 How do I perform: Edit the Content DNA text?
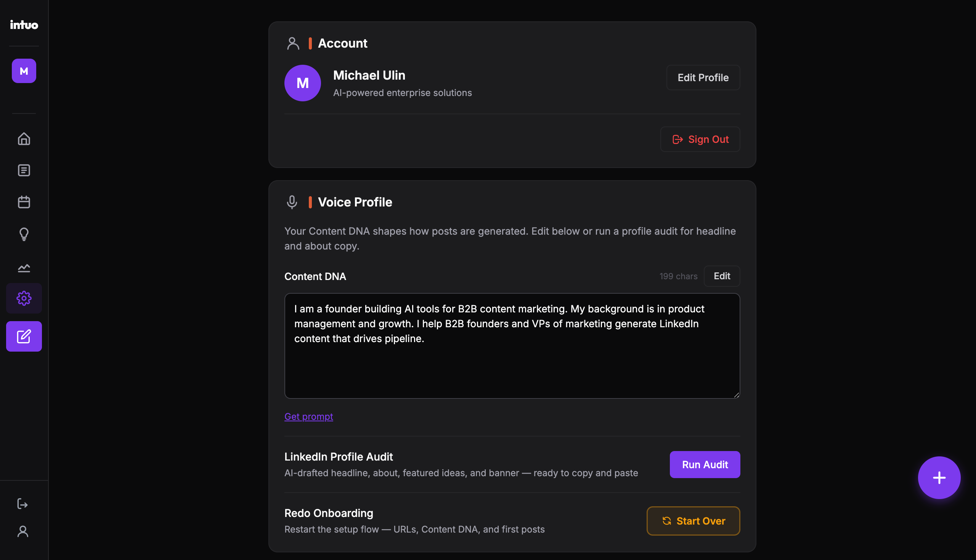[722, 276]
